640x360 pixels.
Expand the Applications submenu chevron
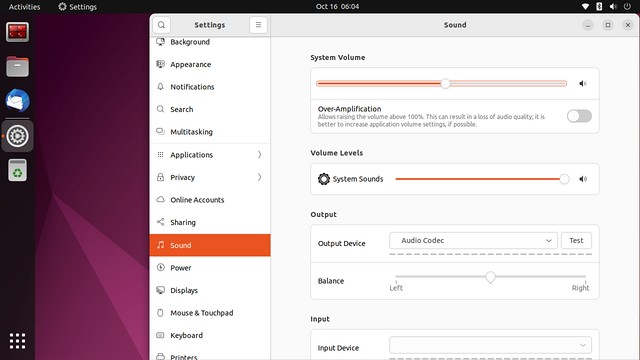(260, 155)
